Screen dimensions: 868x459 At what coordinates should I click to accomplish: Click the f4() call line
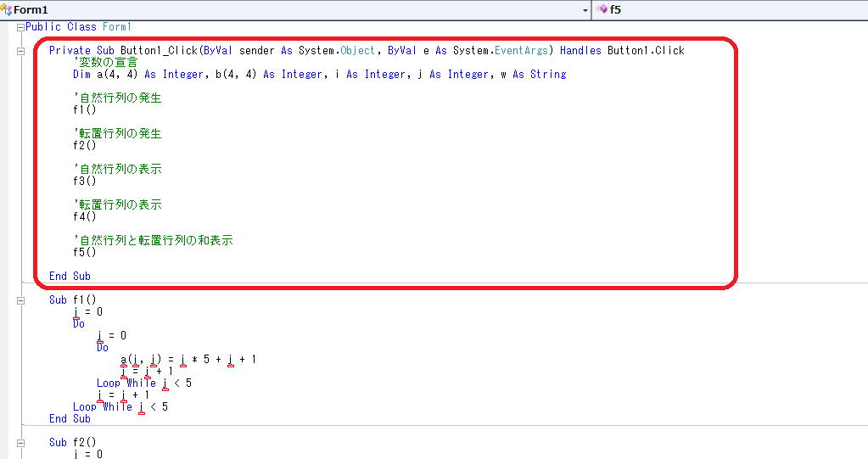pos(85,216)
